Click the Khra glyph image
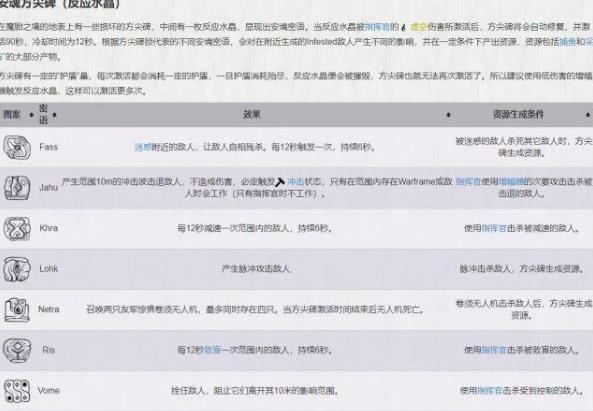Viewport: 593px width, 411px height. (x=17, y=228)
